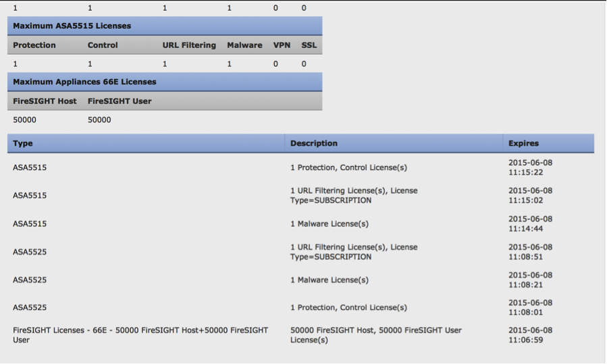Click the expiry timestamp ending 11:08:51
Image resolution: width=607 pixels, height=364 pixels.
pyautogui.click(x=530, y=252)
